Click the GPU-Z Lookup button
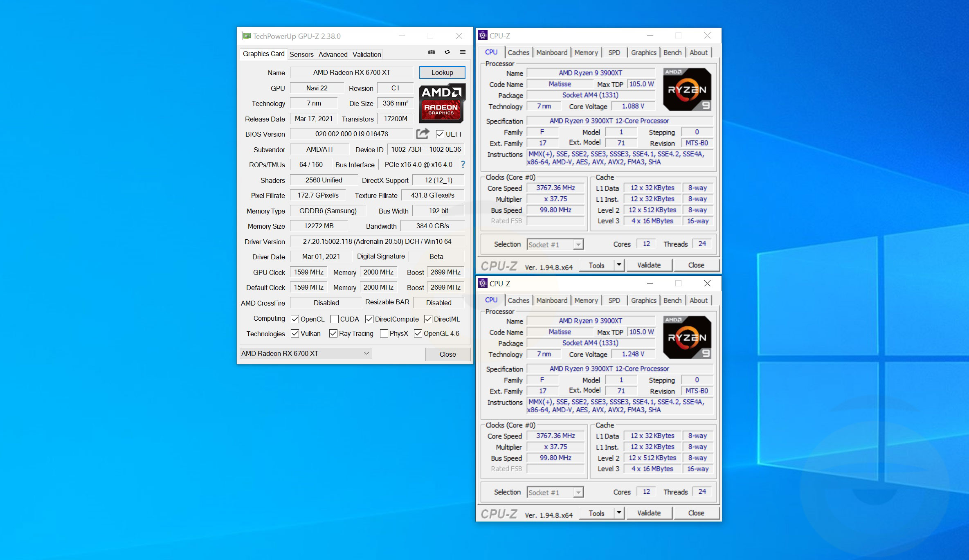 442,72
